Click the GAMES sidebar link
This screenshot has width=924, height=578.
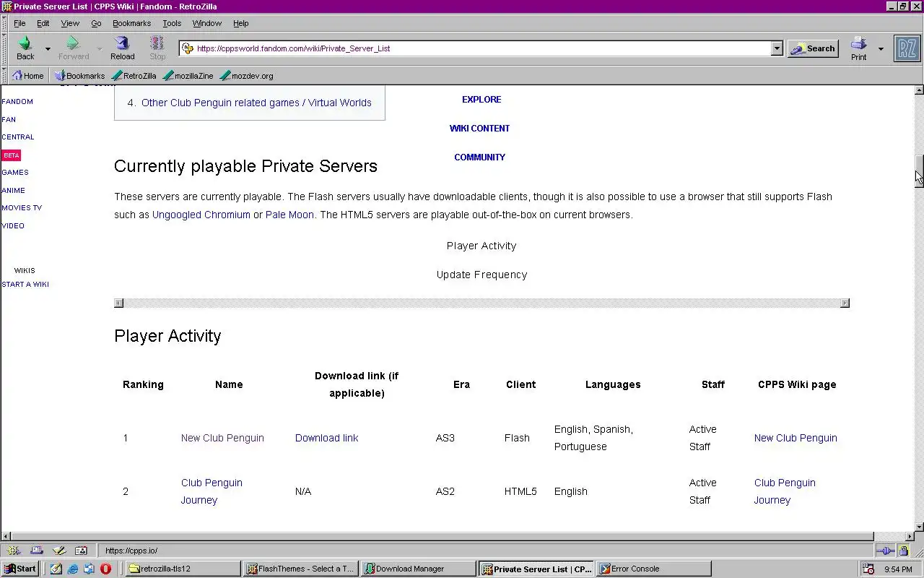point(15,173)
